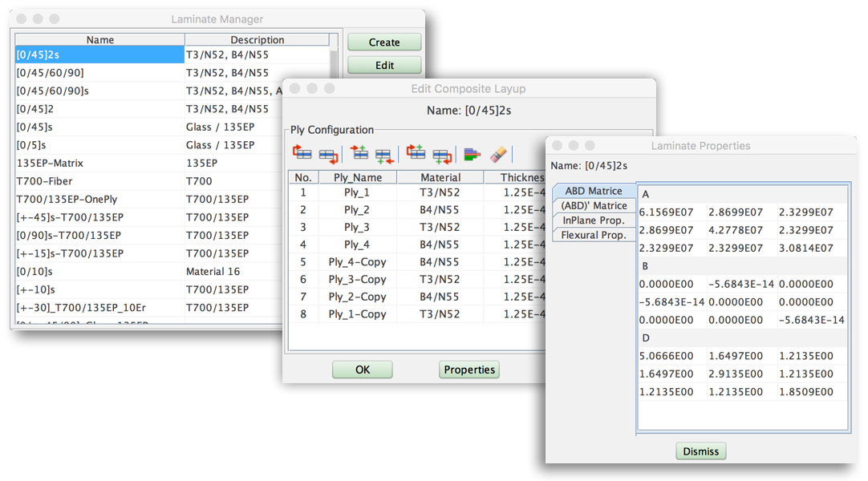Dismiss the Laminate Properties window
Image resolution: width=868 pixels, height=481 pixels.
[x=700, y=451]
